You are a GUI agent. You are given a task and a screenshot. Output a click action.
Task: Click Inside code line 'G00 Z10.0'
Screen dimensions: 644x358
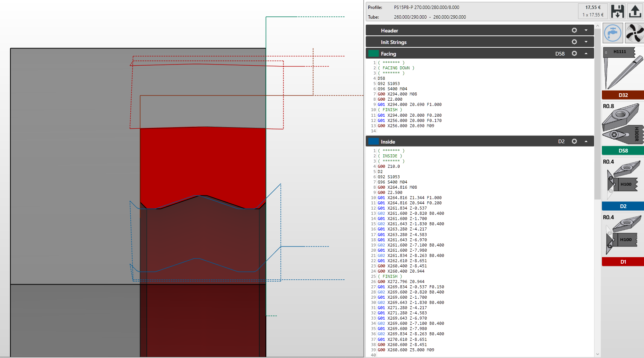pos(388,166)
